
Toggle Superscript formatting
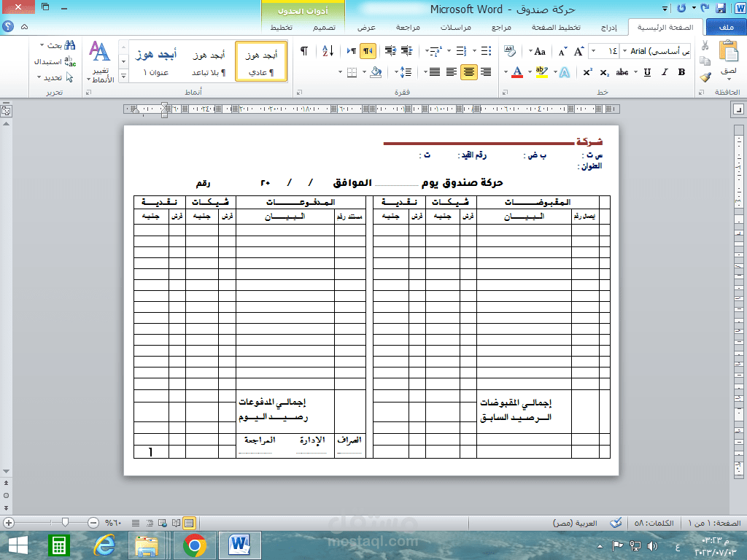point(588,72)
